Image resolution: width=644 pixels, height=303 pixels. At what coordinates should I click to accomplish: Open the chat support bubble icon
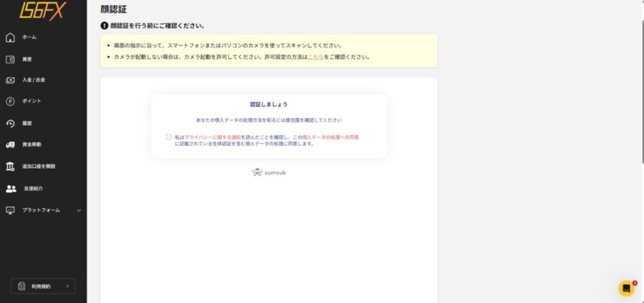[x=626, y=288]
